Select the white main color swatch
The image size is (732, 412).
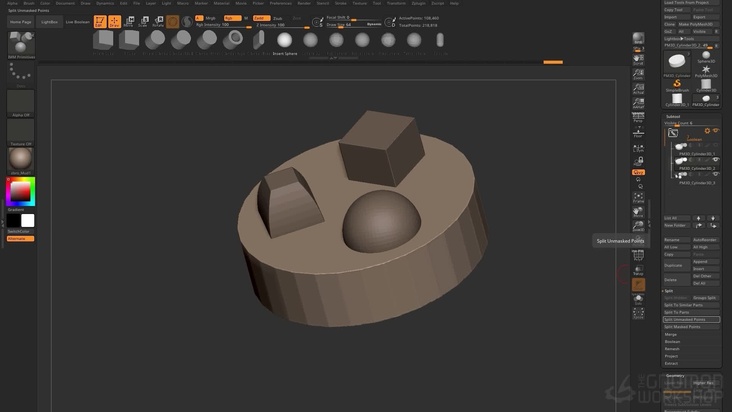pos(28,220)
